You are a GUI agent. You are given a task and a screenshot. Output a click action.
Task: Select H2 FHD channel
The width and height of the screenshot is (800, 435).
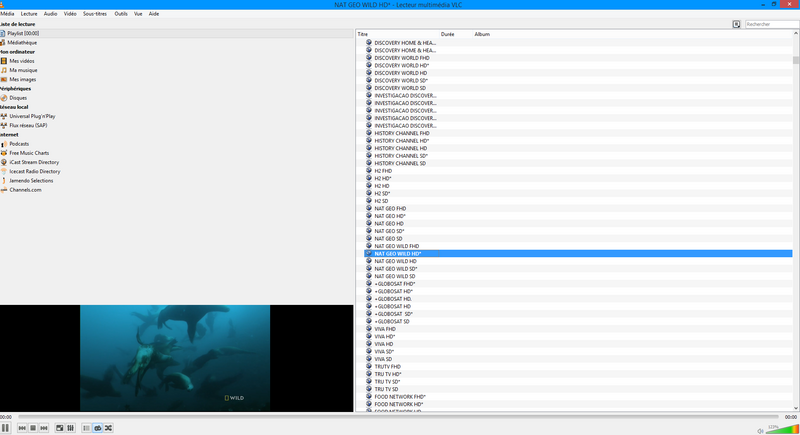(x=383, y=171)
